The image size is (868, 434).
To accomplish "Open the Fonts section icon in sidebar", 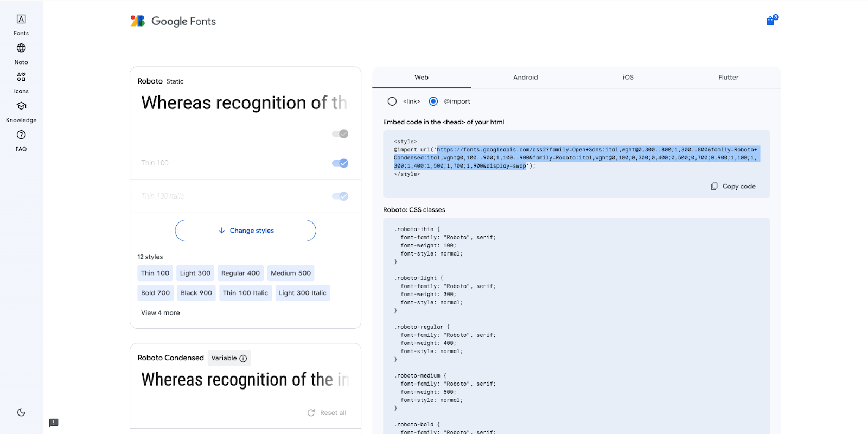I will pyautogui.click(x=21, y=19).
